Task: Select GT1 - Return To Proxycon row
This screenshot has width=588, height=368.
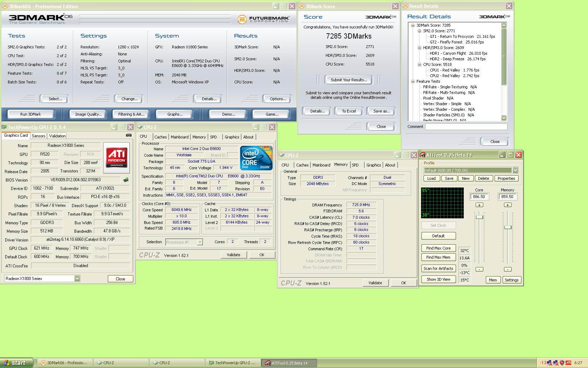Action: 462,36
